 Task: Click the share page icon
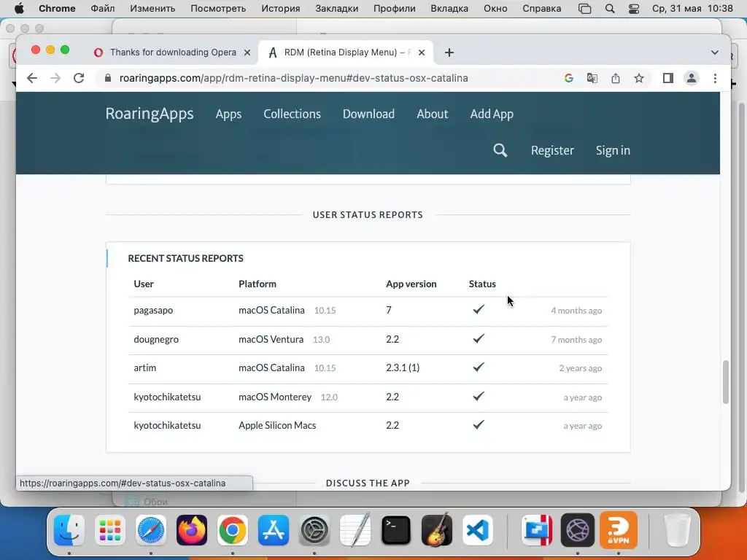click(x=616, y=78)
